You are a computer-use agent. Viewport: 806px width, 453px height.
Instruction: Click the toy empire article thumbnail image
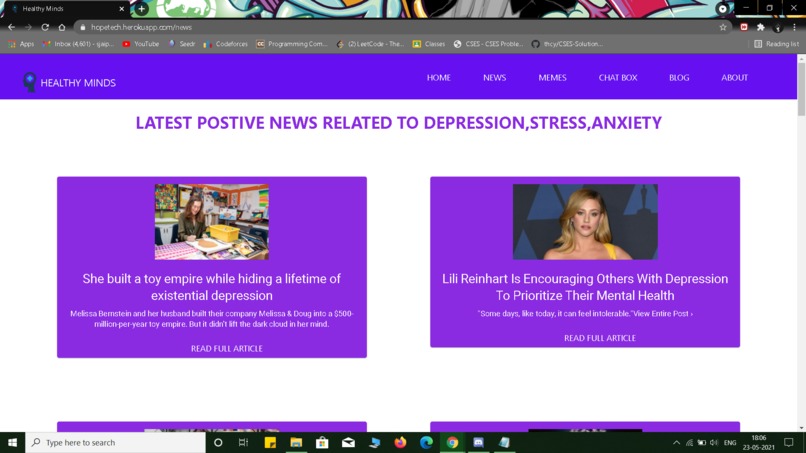click(x=212, y=222)
